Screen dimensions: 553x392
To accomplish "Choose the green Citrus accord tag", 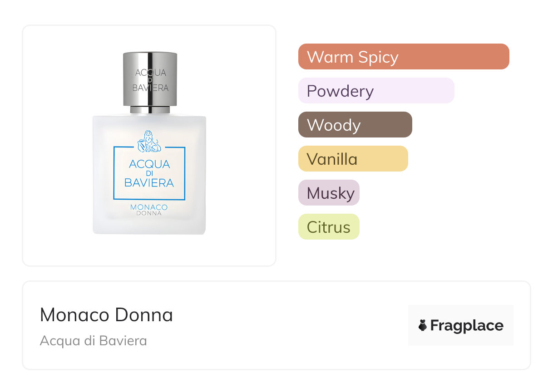I will click(x=329, y=227).
